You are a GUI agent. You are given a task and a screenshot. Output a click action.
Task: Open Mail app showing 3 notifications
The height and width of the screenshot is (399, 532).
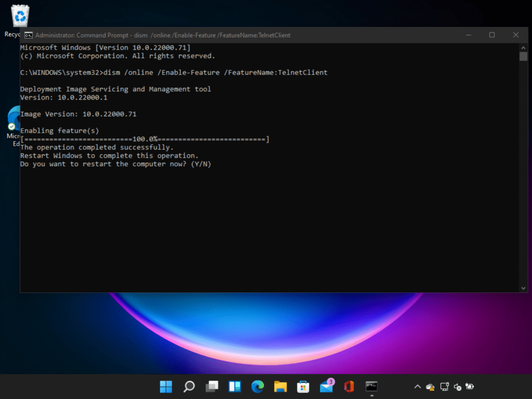[326, 387]
